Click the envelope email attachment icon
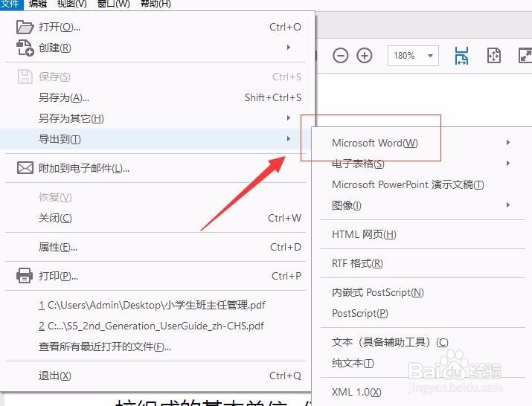Screen dimensions: 532x406 25,167
